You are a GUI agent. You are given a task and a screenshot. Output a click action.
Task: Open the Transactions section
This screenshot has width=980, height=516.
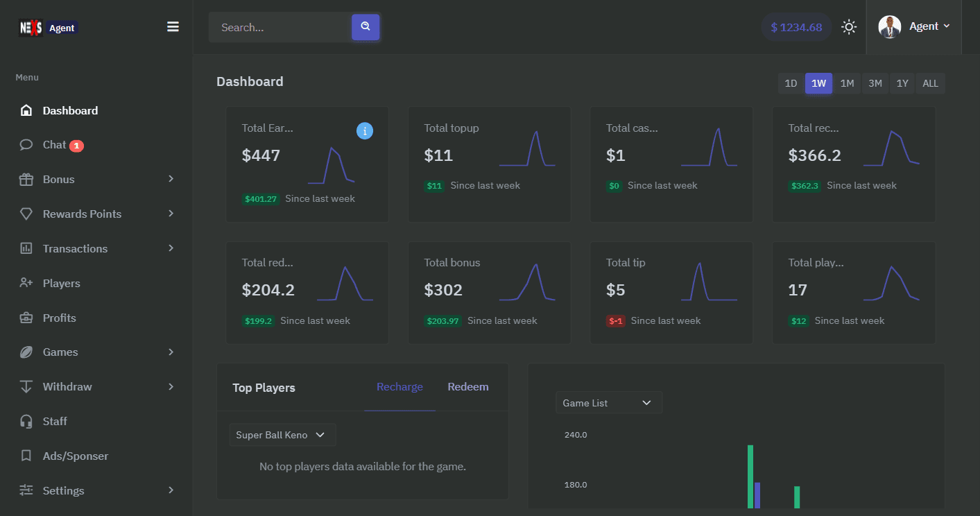75,248
